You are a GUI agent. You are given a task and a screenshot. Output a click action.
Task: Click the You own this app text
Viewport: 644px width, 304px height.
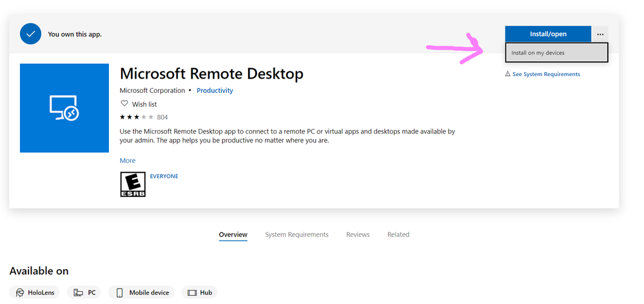click(75, 35)
